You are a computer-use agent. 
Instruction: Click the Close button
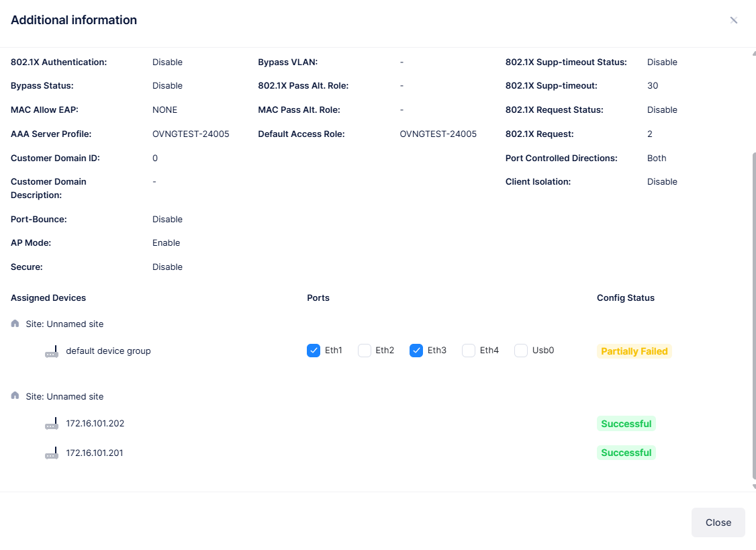coord(718,522)
